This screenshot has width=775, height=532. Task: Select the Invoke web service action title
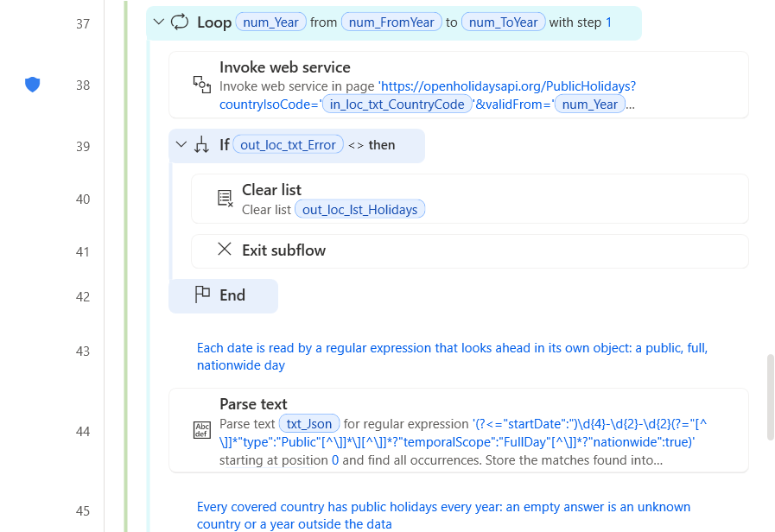pos(285,67)
